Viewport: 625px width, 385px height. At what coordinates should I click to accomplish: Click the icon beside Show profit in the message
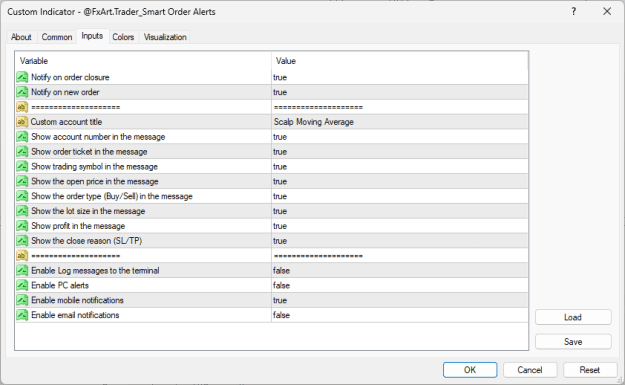tap(22, 226)
